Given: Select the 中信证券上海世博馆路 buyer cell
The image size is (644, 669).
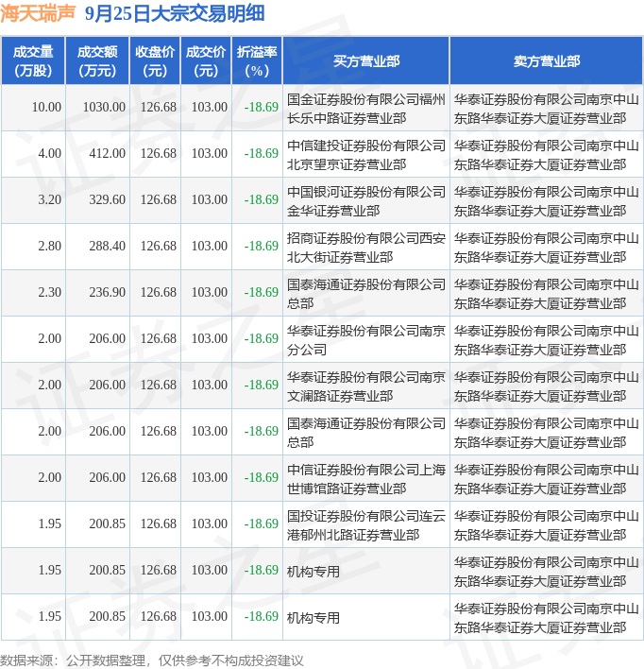Looking at the screenshot, I should click(366, 478).
